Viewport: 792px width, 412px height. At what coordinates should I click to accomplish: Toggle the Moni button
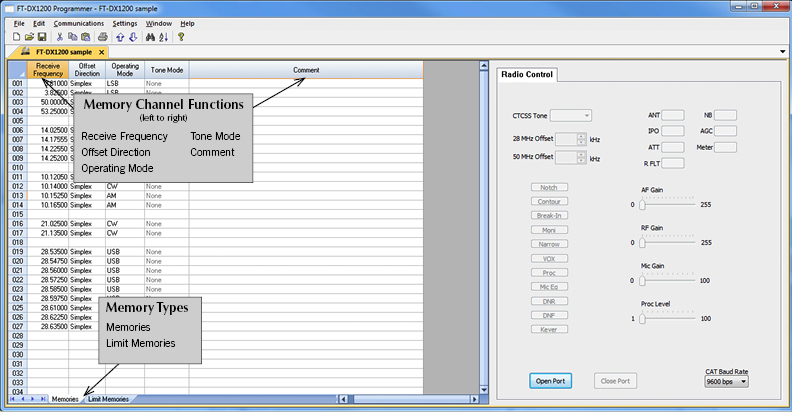549,230
